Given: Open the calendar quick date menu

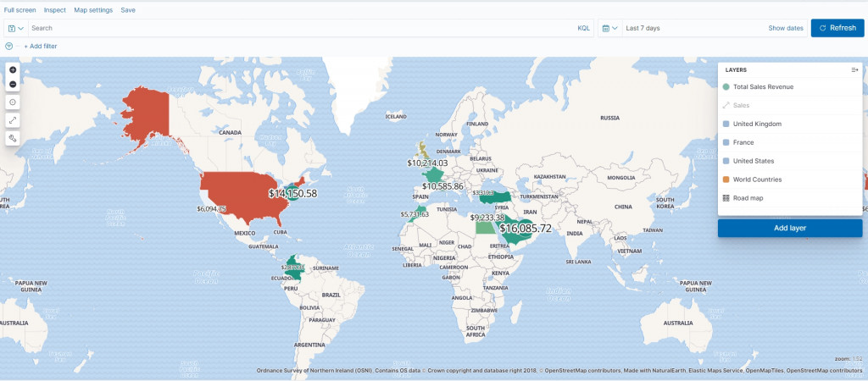Looking at the screenshot, I should tap(610, 28).
